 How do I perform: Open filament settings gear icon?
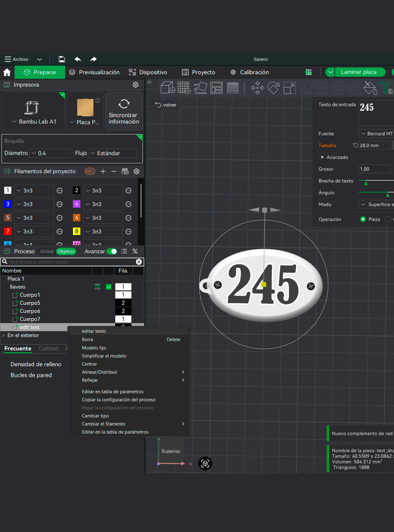click(137, 171)
